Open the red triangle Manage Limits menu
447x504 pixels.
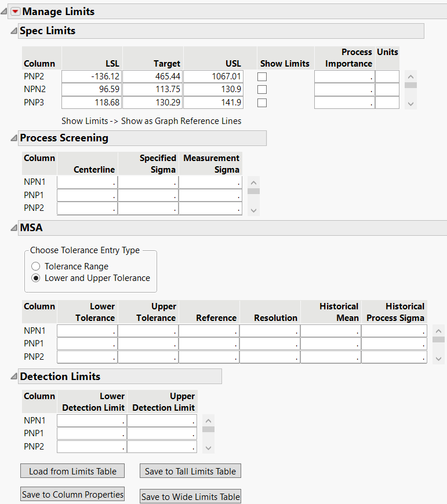pyautogui.click(x=16, y=12)
